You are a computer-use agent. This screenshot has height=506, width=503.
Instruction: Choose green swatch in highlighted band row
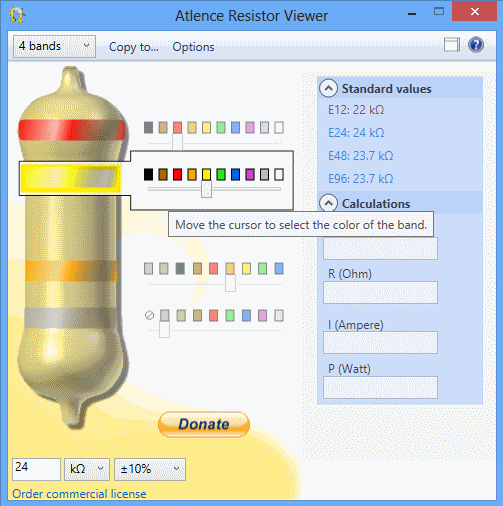221,174
